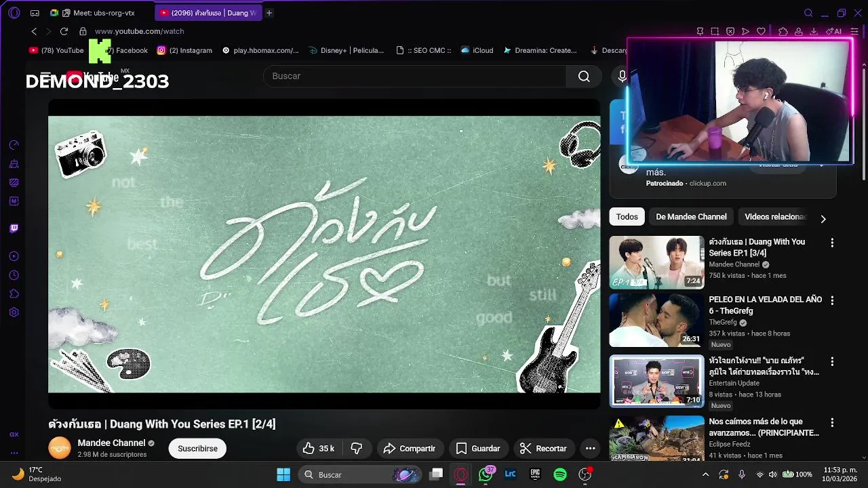Open OBS Studio from the taskbar
This screenshot has width=868, height=488.
coord(585,474)
